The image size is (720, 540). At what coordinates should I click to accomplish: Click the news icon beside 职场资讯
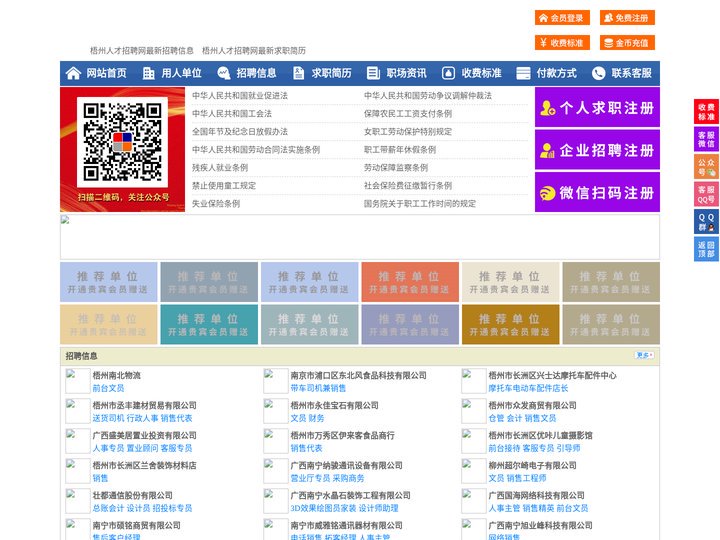(x=373, y=73)
